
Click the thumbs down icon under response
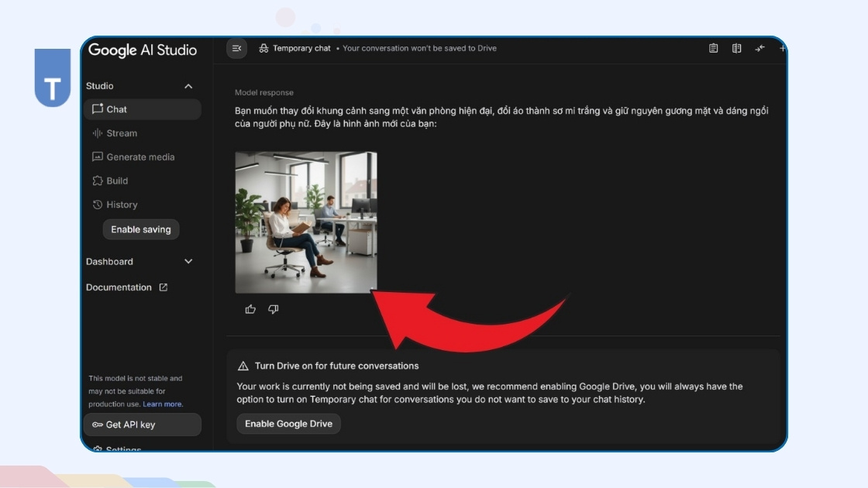coord(273,309)
